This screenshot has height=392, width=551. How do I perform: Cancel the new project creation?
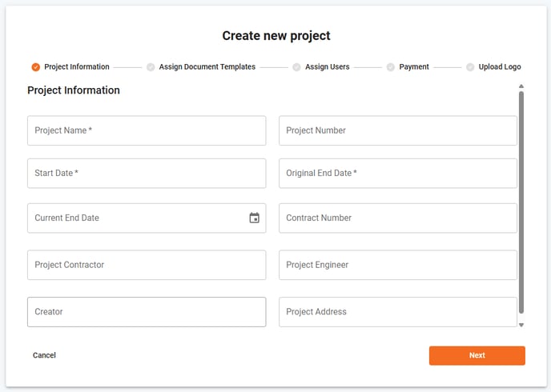tap(44, 355)
